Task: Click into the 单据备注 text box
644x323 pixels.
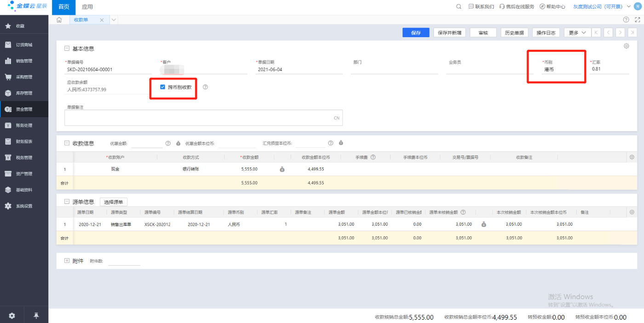Action: coord(203,118)
